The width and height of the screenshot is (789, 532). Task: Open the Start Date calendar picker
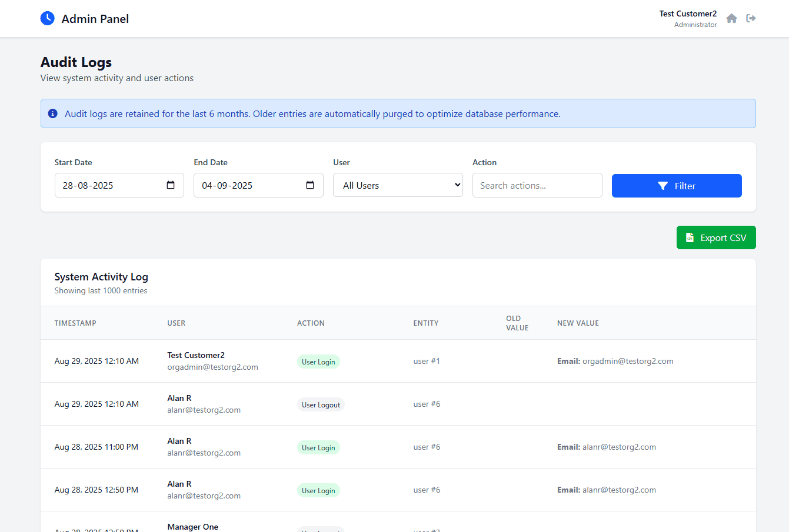(171, 185)
